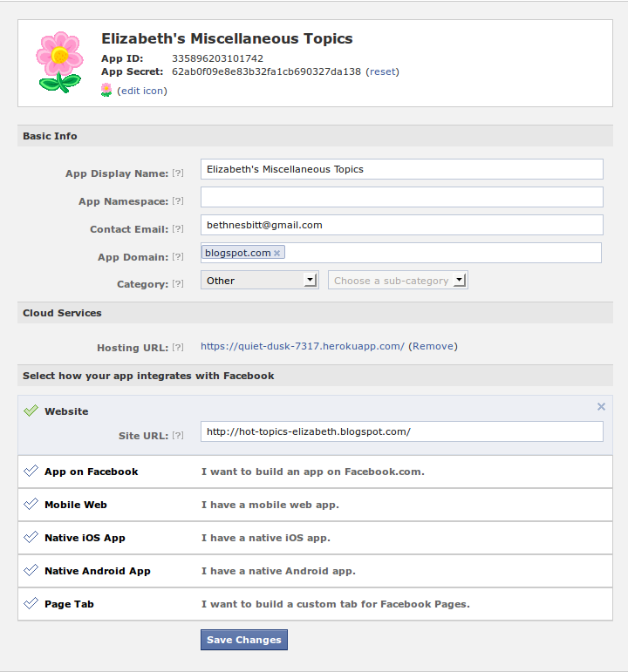Click the Save Changes button
The width and height of the screenshot is (628, 672).
pyautogui.click(x=244, y=640)
